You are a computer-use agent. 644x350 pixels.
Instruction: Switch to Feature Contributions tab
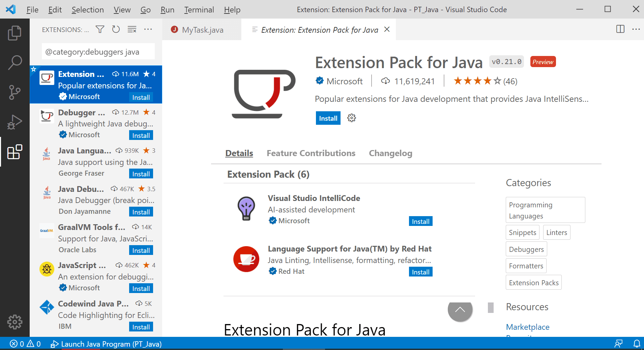pos(311,153)
